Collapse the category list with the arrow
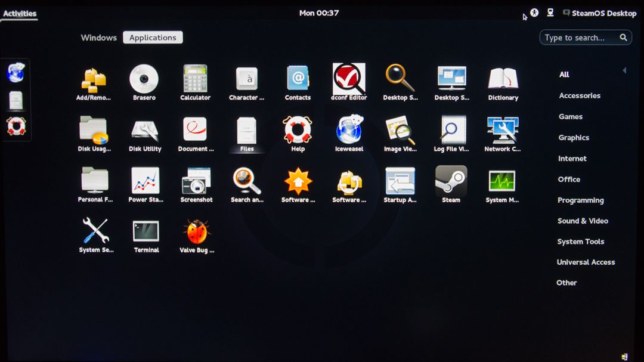This screenshot has height=362, width=644. point(624,70)
